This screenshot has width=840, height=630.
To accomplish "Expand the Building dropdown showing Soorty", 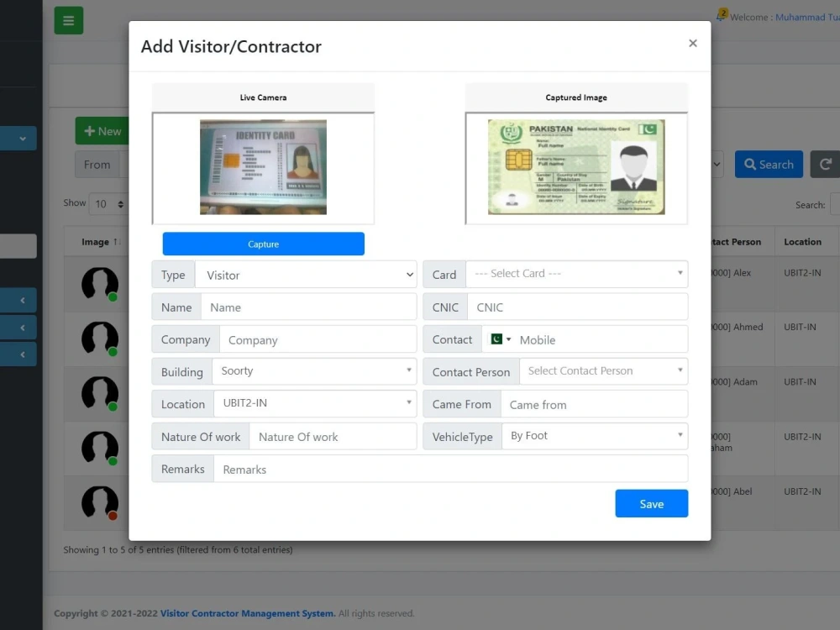I will (x=315, y=370).
